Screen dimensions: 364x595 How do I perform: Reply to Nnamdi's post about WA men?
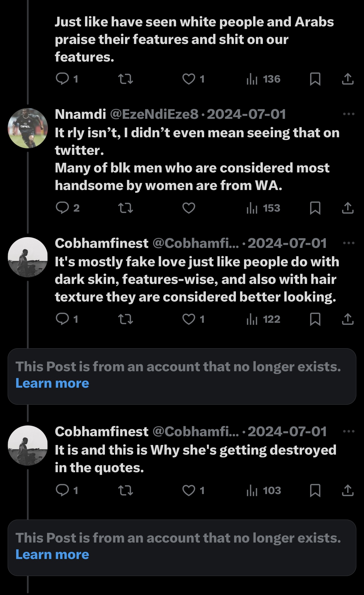(61, 208)
